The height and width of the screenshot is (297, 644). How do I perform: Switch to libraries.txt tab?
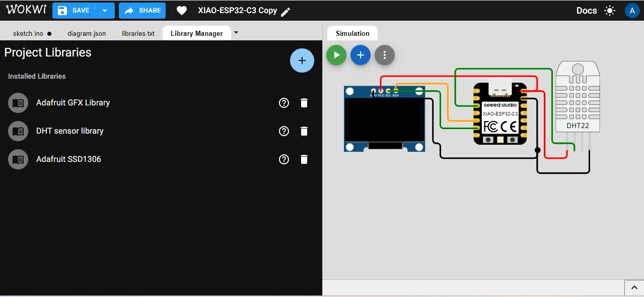[x=138, y=33]
